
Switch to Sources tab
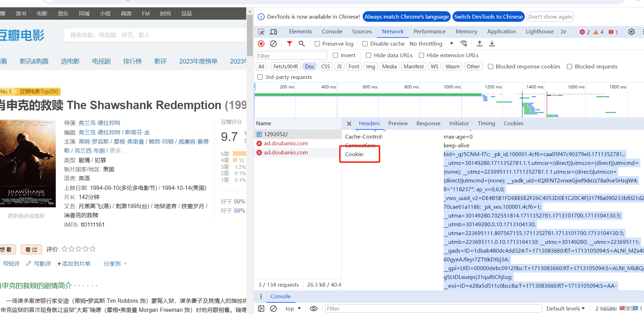coord(362,31)
